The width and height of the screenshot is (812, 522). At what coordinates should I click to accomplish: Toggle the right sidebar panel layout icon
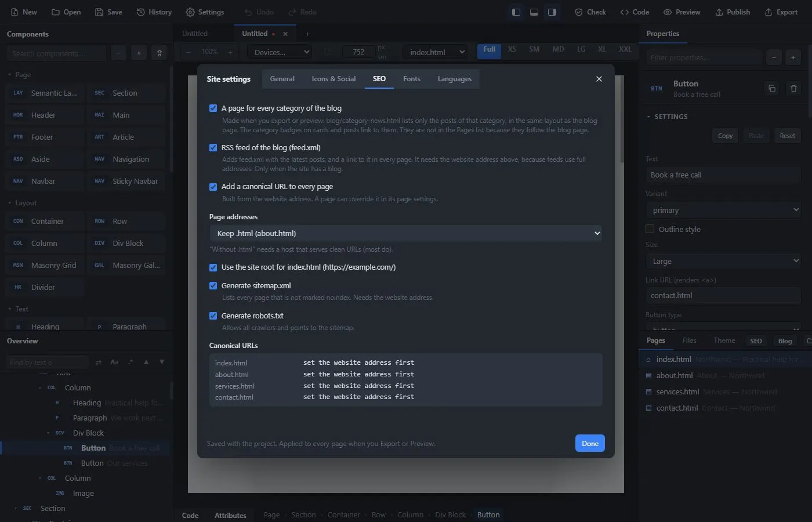coord(552,12)
